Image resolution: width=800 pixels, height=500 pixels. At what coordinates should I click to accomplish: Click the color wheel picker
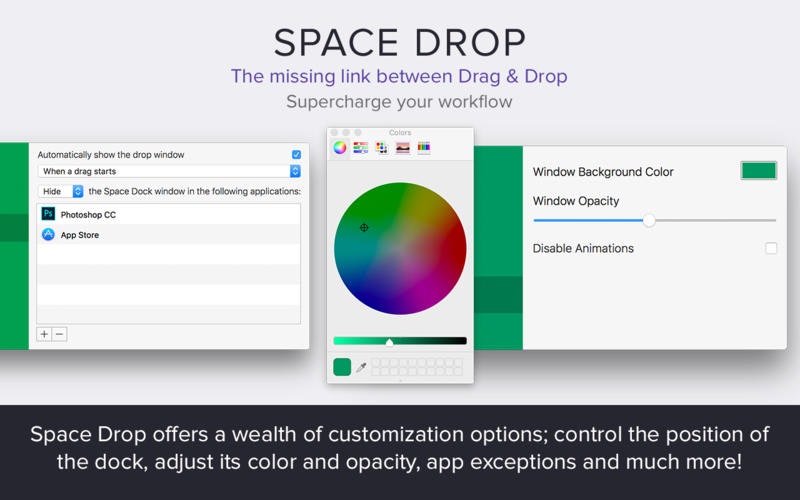click(400, 248)
